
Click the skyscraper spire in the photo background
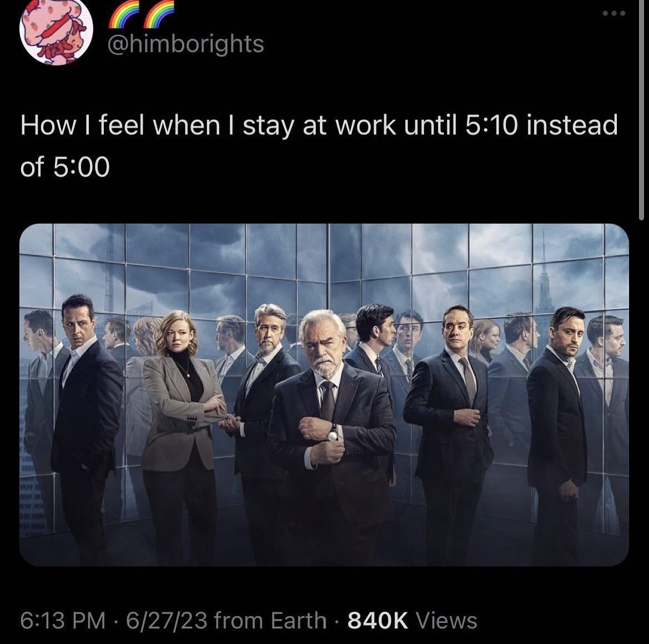pyautogui.click(x=543, y=278)
